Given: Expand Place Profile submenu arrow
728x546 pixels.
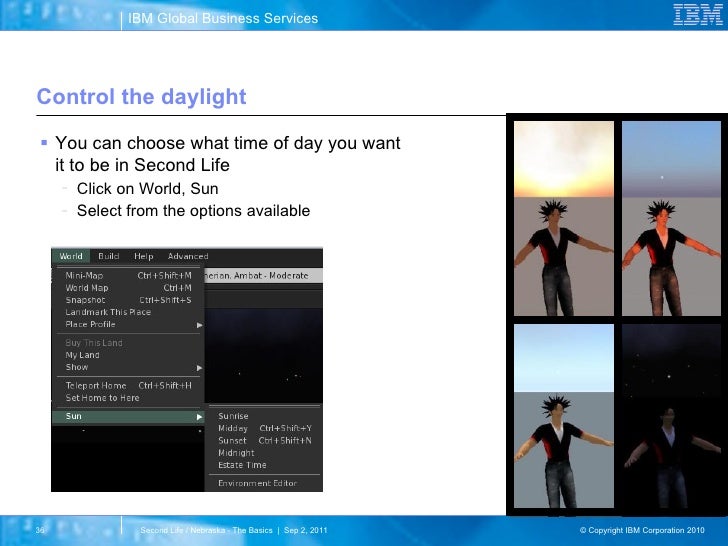Looking at the screenshot, I should 199,325.
